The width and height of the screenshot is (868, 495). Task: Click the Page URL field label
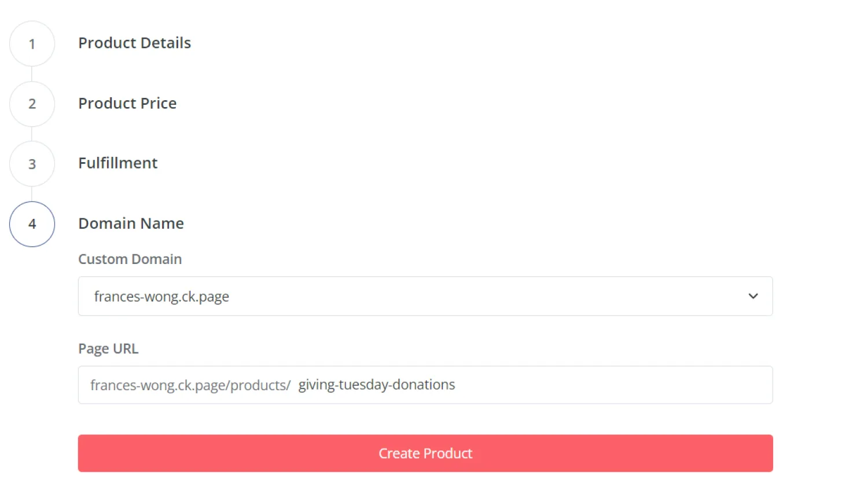(108, 349)
